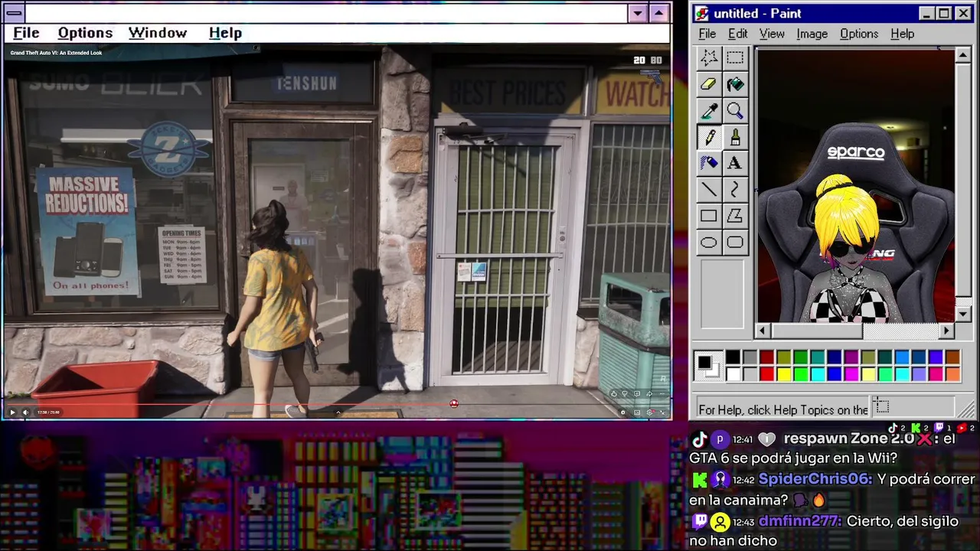Open the File menu in the video window
This screenshot has height=551, width=980.
tap(26, 33)
